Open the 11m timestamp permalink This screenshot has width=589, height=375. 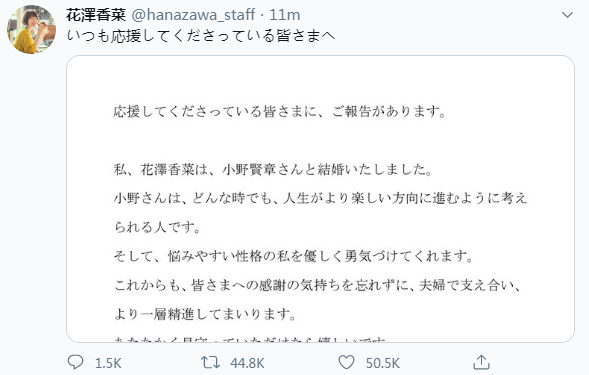click(x=285, y=15)
